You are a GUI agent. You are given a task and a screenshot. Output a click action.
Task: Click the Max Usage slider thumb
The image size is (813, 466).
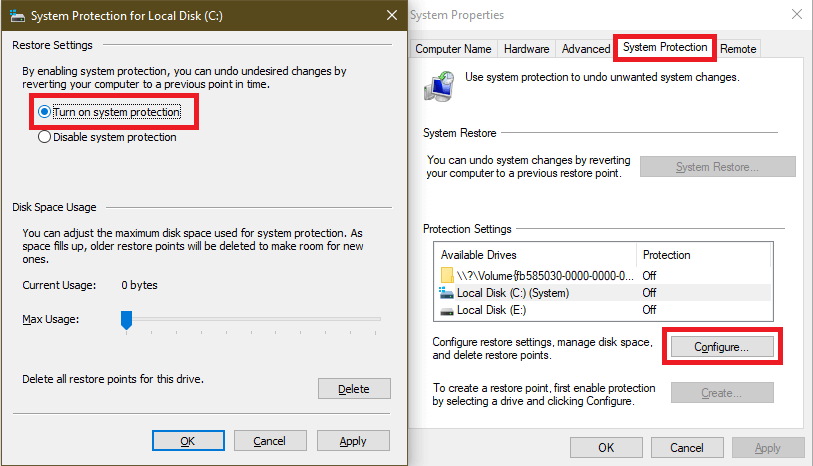pyautogui.click(x=127, y=320)
